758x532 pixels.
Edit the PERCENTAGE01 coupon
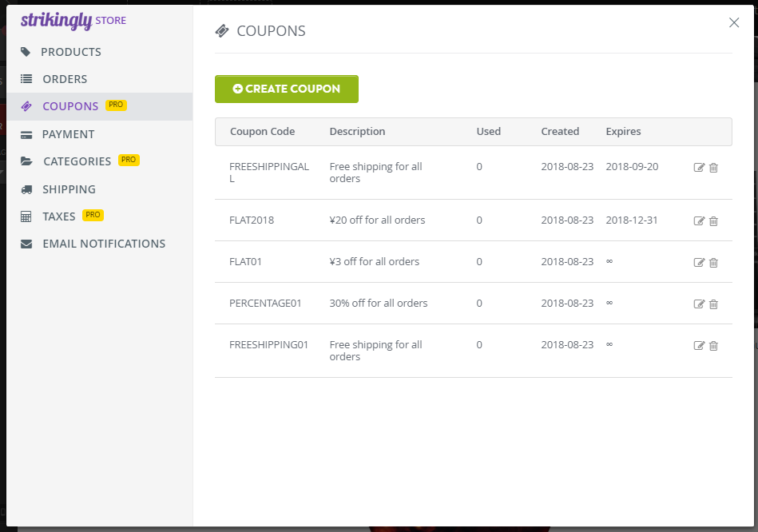click(699, 304)
